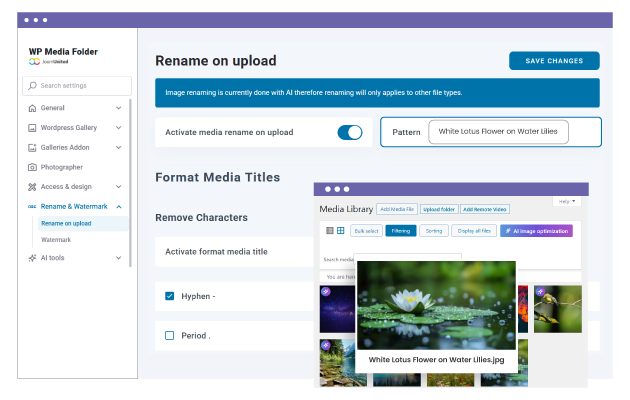The width and height of the screenshot is (630, 400).
Task: Click the AI tools sparkle icon
Action: pyautogui.click(x=32, y=257)
